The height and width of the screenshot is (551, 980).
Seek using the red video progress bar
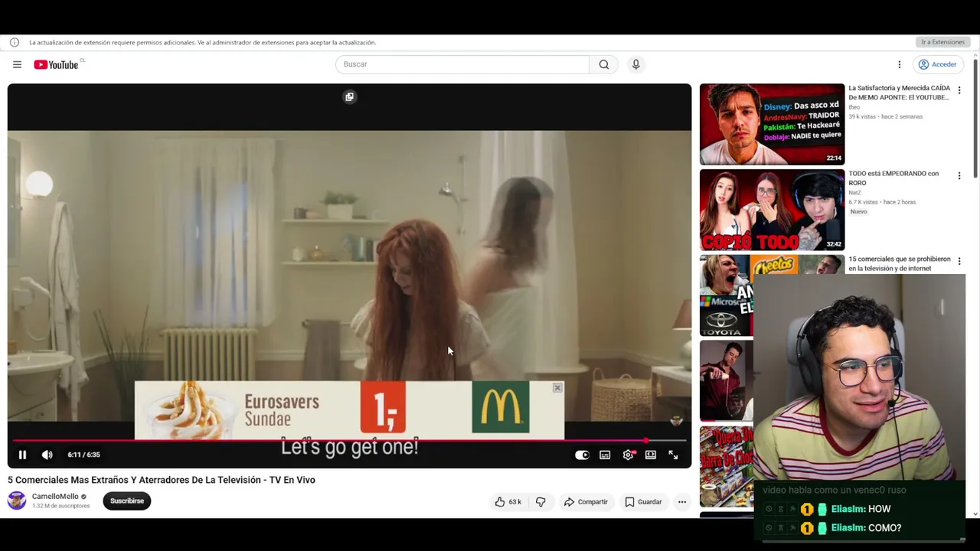(349, 441)
